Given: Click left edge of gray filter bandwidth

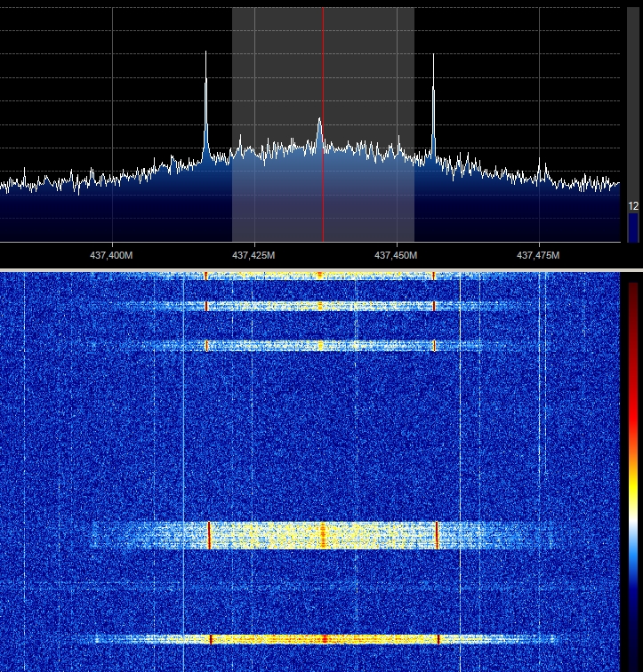Looking at the screenshot, I should point(233,124).
